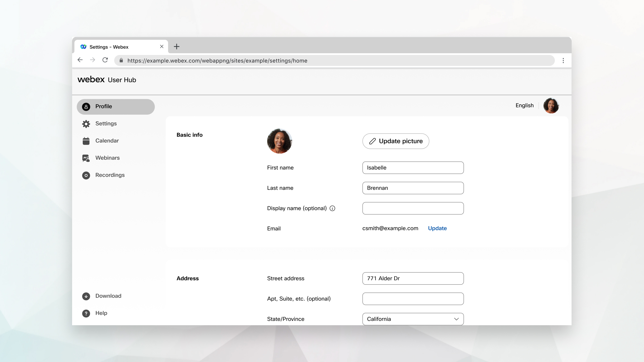
Task: Click the Download icon
Action: coord(86,296)
